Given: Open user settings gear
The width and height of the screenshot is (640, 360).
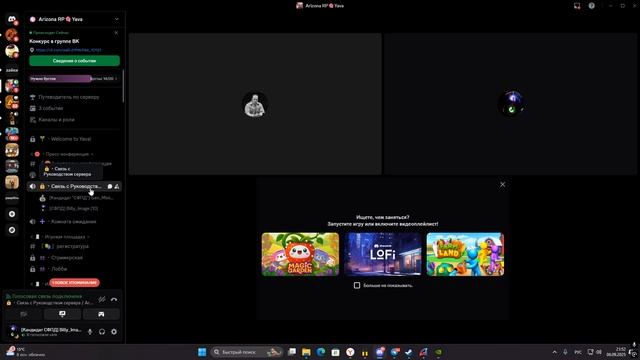Looking at the screenshot, I should (114, 332).
